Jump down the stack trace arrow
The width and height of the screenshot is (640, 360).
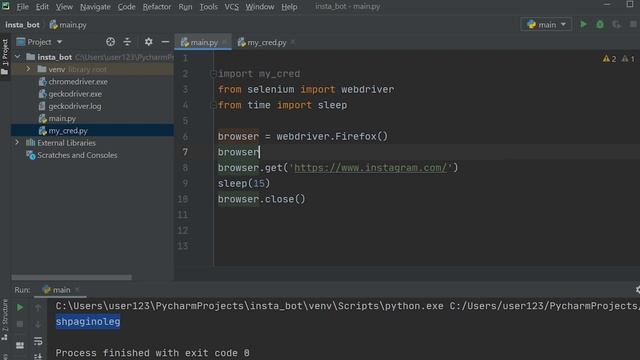(38, 324)
